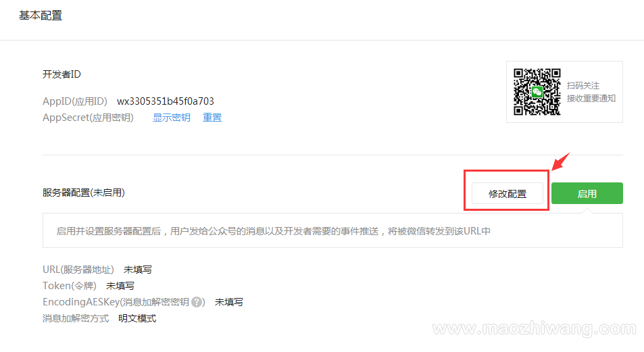Click the 扫码关注 text beside QR code

pyautogui.click(x=583, y=86)
